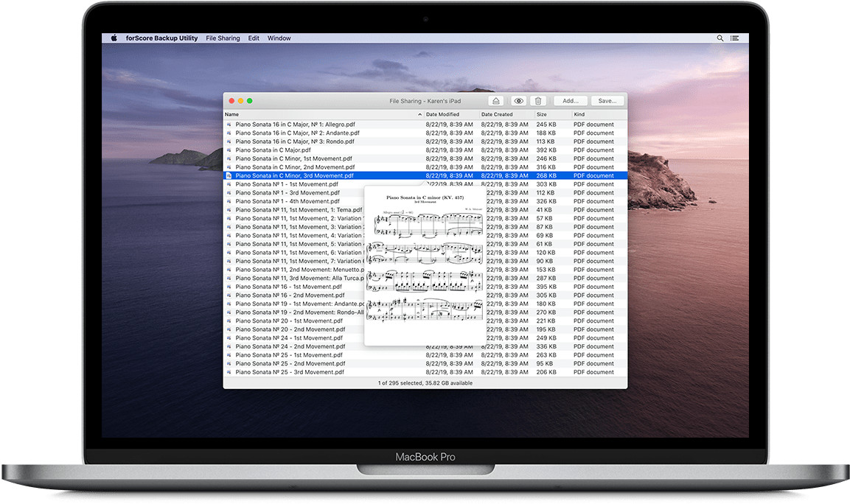Click the window title "File Sharing - Karen's iPad"
Image resolution: width=850 pixels, height=504 pixels.
[425, 101]
